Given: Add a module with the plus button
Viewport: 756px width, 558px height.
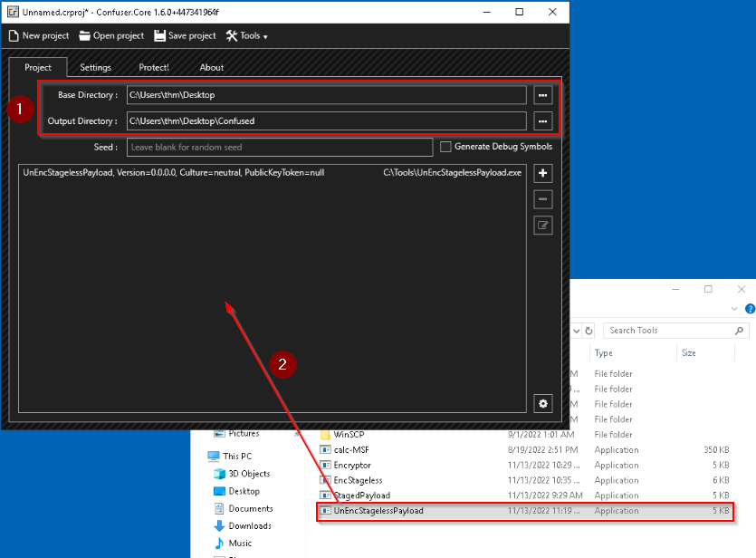Looking at the screenshot, I should point(543,173).
